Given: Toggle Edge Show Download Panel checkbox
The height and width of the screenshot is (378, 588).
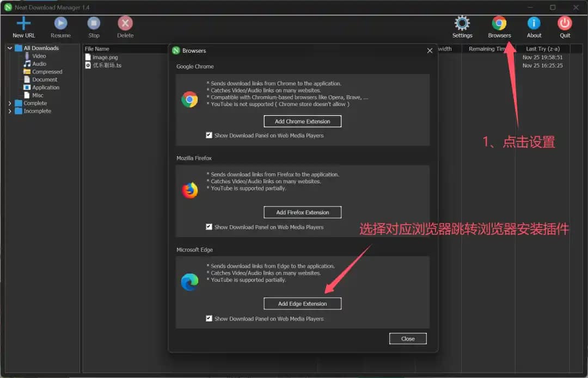Looking at the screenshot, I should click(209, 319).
